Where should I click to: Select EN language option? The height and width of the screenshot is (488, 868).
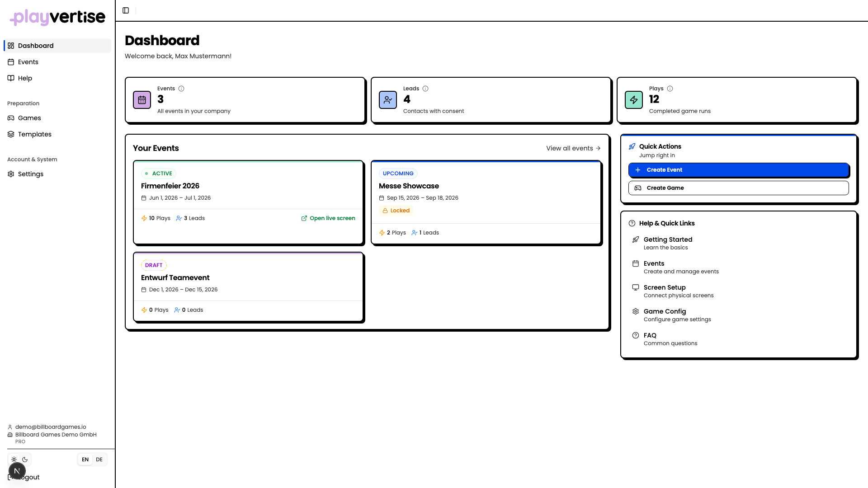85,460
